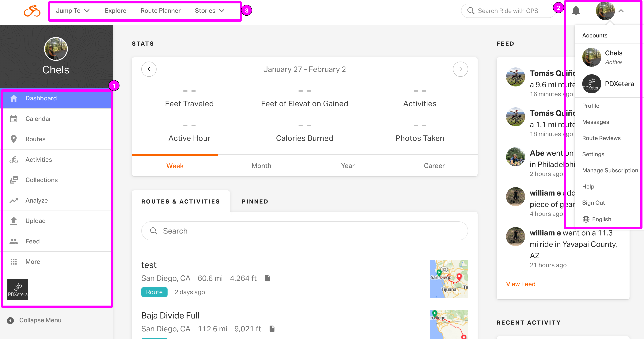Viewport: 644px width, 339px height.
Task: Open the Baja Divide Full route map thumbnail
Action: [x=449, y=325]
